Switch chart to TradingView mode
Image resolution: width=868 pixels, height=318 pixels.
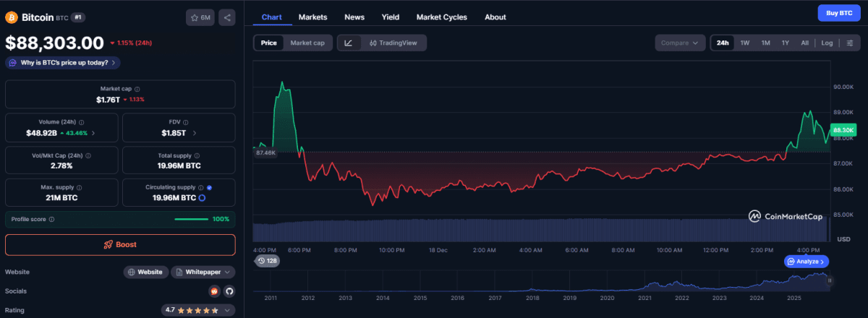(x=393, y=43)
